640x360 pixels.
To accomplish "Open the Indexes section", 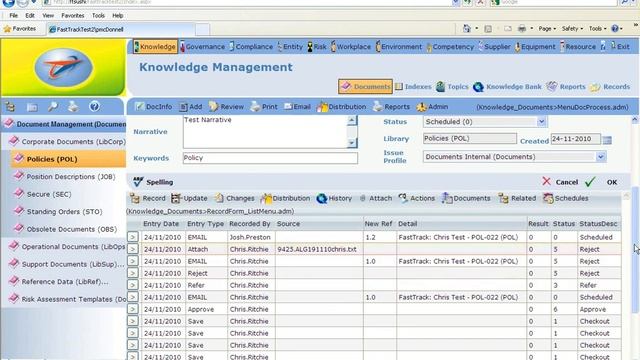I will tap(413, 87).
